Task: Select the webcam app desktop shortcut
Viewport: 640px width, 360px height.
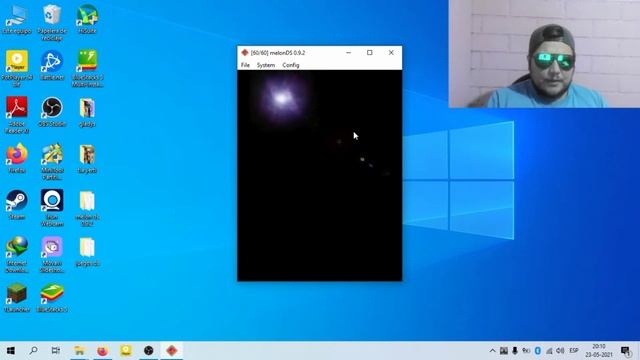Action: (52, 208)
